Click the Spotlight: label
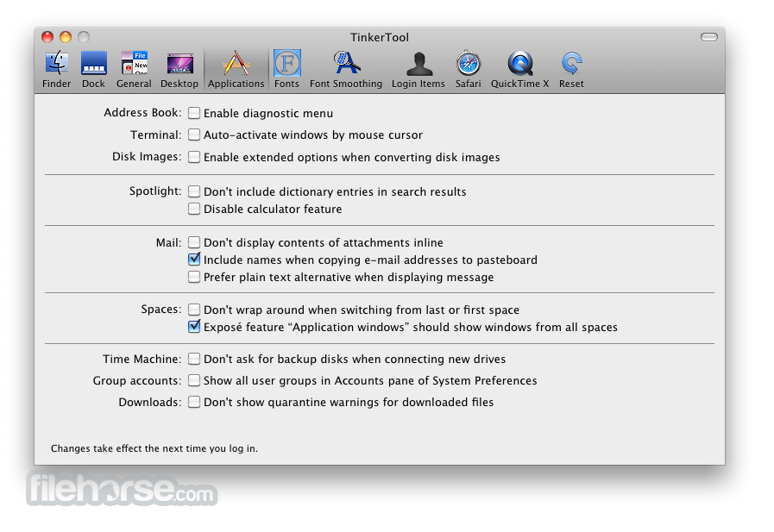 tap(155, 191)
